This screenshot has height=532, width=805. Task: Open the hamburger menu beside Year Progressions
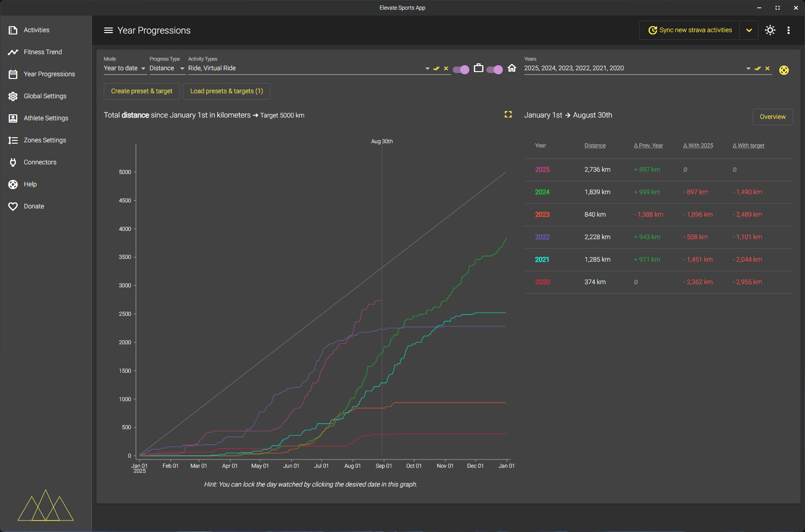coord(108,30)
